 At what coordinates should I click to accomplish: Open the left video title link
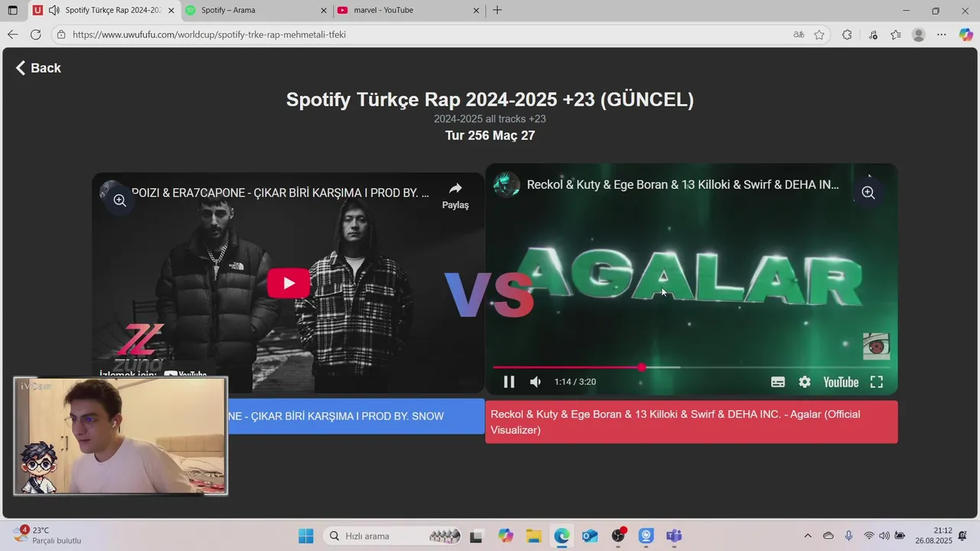pyautogui.click(x=280, y=193)
